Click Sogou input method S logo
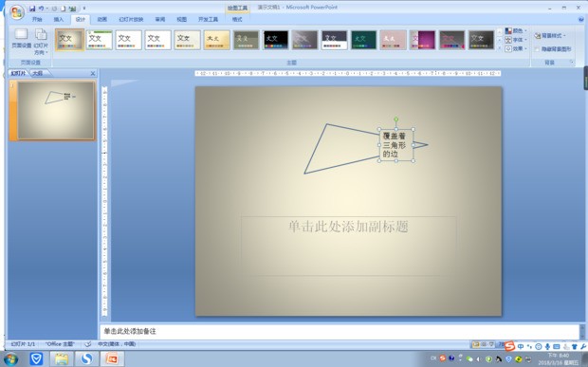Screen dimensions: 588x367 pyautogui.click(x=509, y=346)
